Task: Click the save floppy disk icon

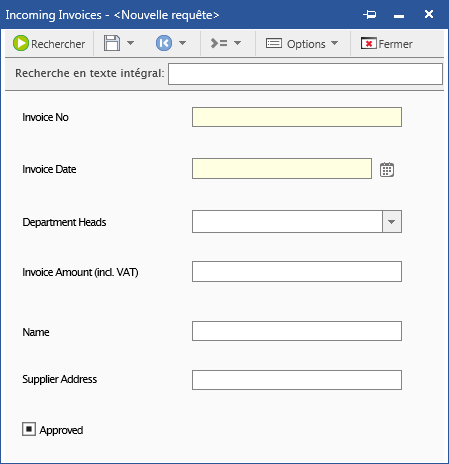Action: click(x=112, y=43)
